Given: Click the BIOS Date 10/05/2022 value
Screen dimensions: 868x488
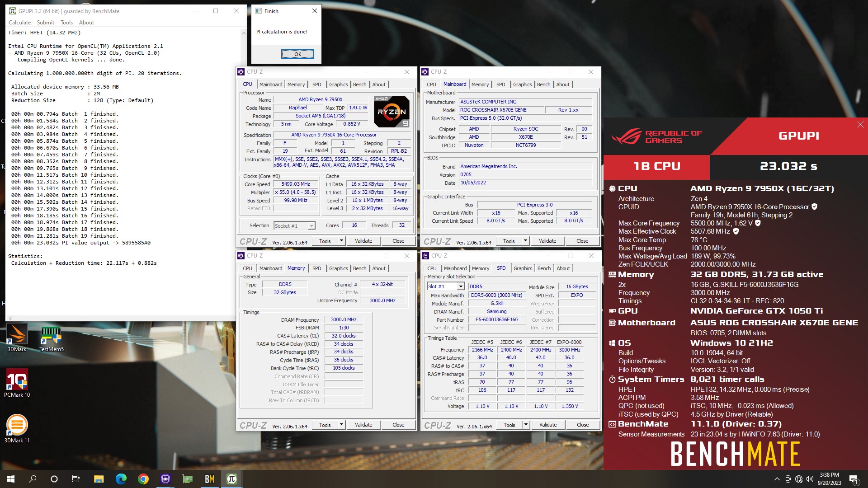Looking at the screenshot, I should pyautogui.click(x=525, y=183).
